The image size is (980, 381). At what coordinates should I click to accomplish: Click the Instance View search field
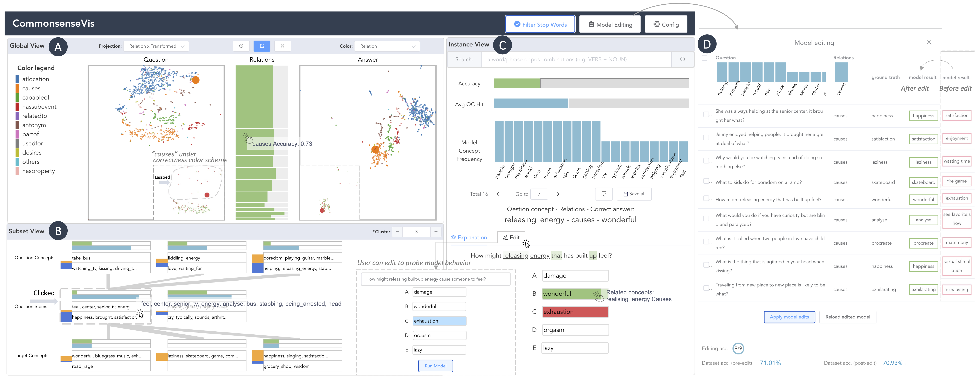click(x=576, y=59)
